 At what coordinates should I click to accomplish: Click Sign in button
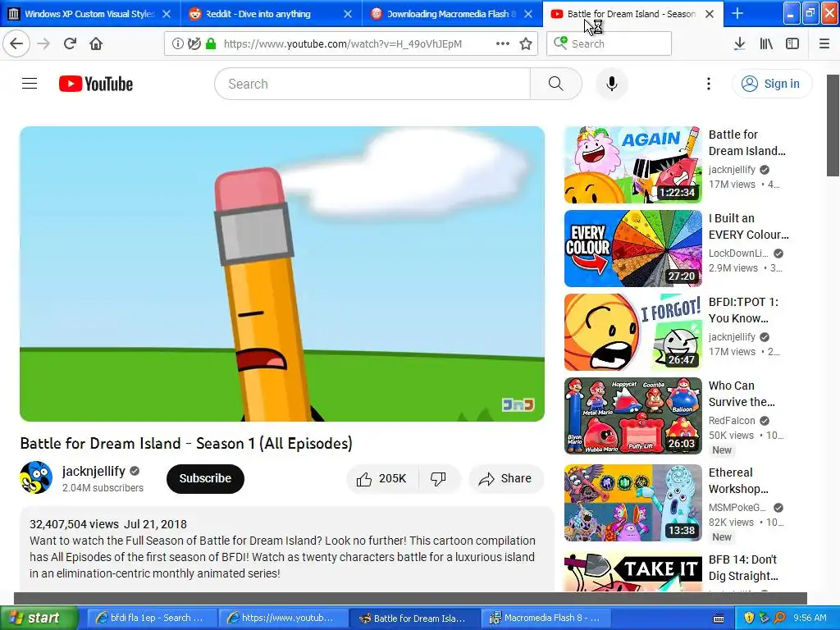772,84
